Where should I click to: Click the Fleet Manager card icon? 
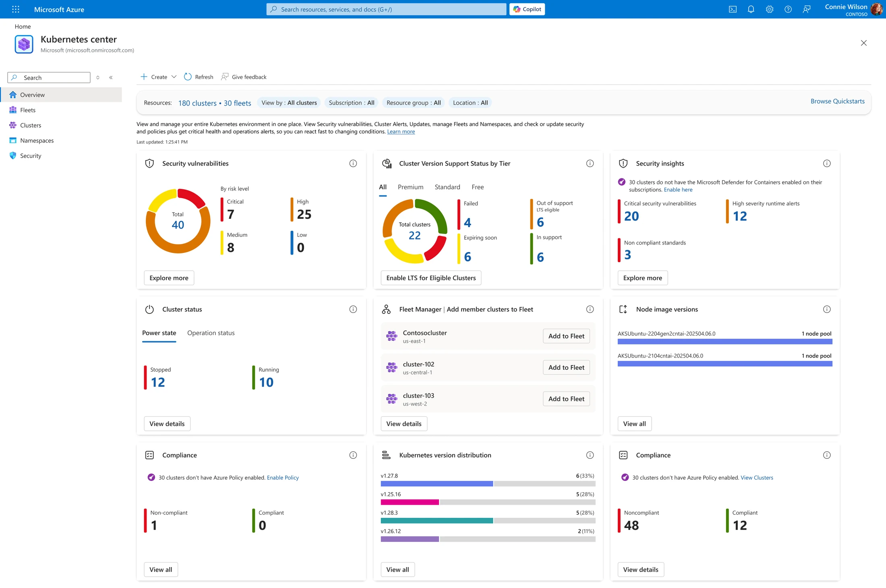coord(386,309)
